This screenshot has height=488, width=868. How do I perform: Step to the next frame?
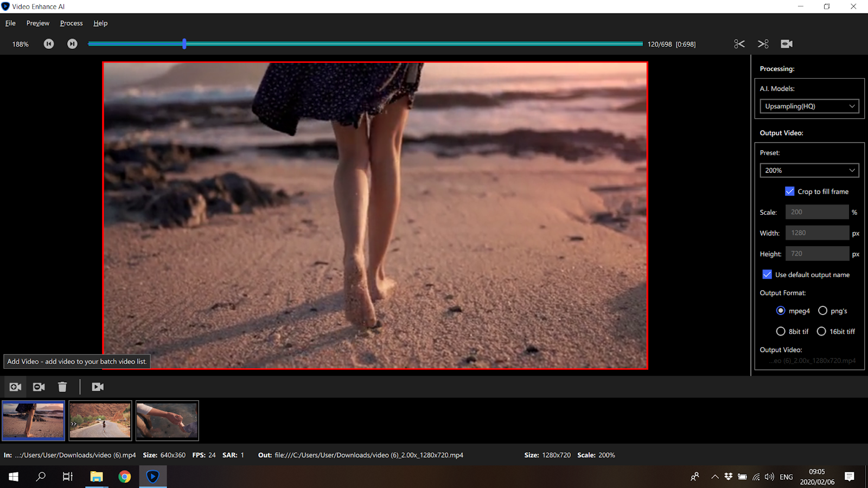[72, 44]
